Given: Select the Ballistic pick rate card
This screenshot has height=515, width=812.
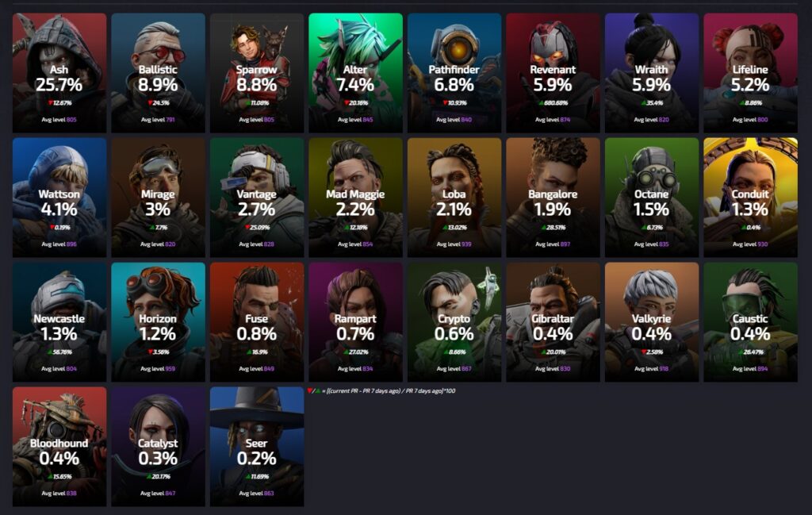Looking at the screenshot, I should pyautogui.click(x=158, y=73).
